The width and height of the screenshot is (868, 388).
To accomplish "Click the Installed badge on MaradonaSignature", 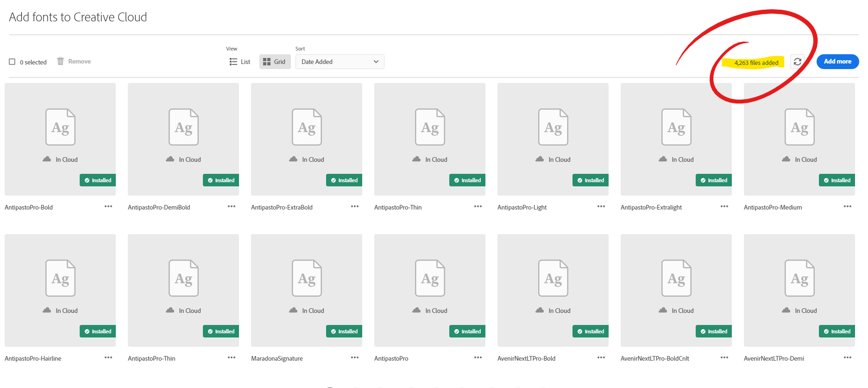I will point(344,331).
